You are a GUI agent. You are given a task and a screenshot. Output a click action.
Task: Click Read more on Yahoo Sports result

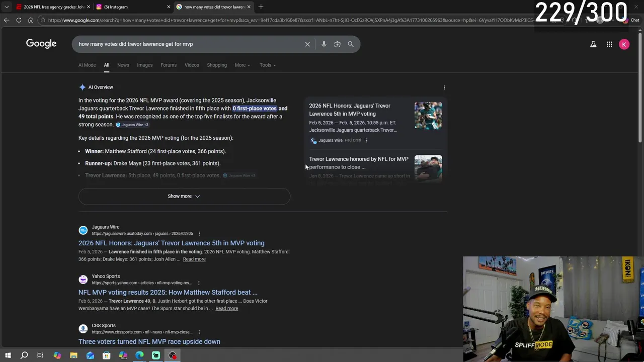pos(226,308)
